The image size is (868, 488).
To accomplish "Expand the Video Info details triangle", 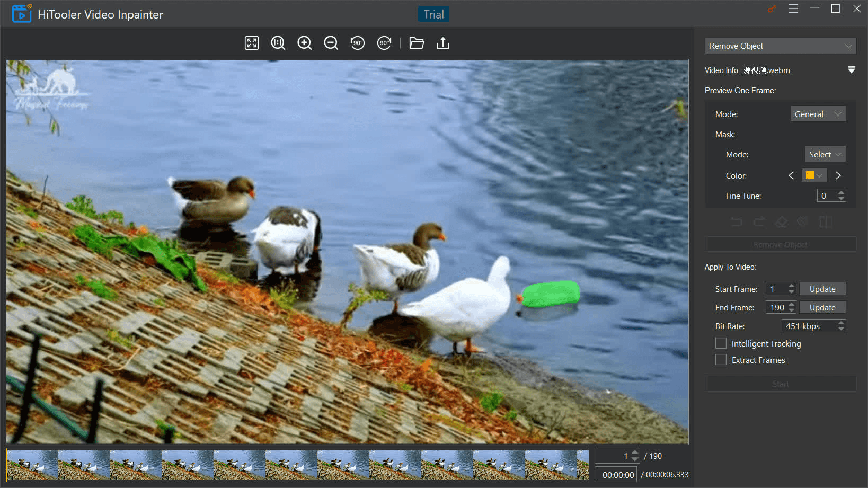I will (x=851, y=70).
